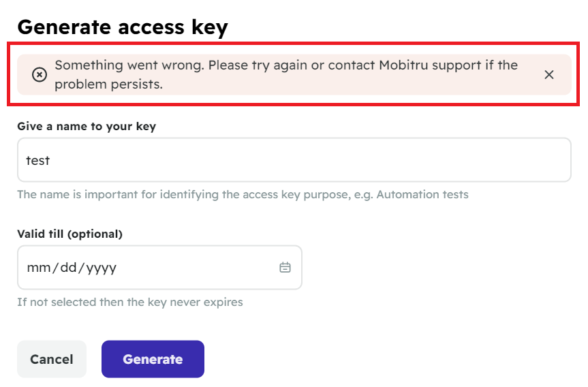The width and height of the screenshot is (588, 387).
Task: Click 'problem persists.' in the alert message
Action: (109, 84)
